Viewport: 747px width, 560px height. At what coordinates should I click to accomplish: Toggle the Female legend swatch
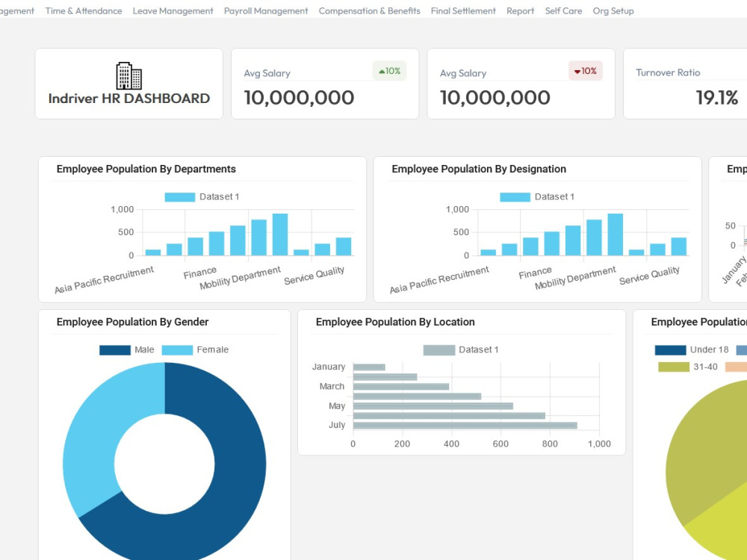click(x=177, y=350)
